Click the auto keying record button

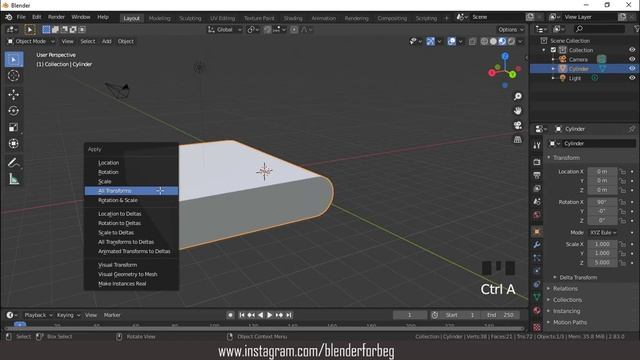coord(230,315)
